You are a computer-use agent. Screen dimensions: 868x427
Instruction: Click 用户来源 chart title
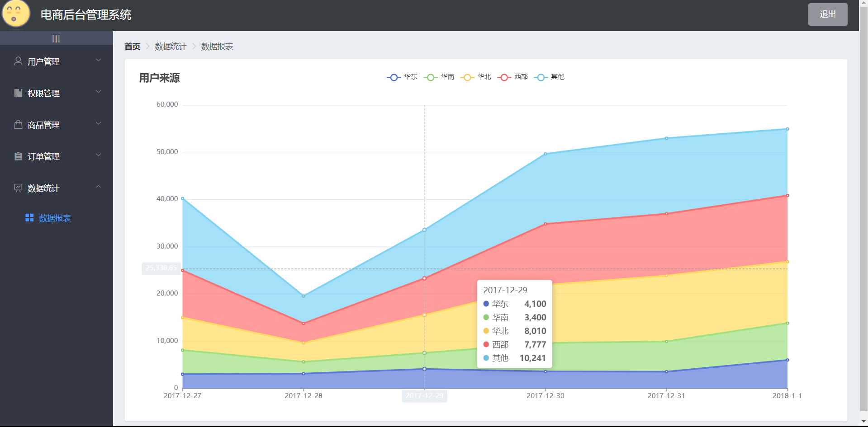(159, 78)
